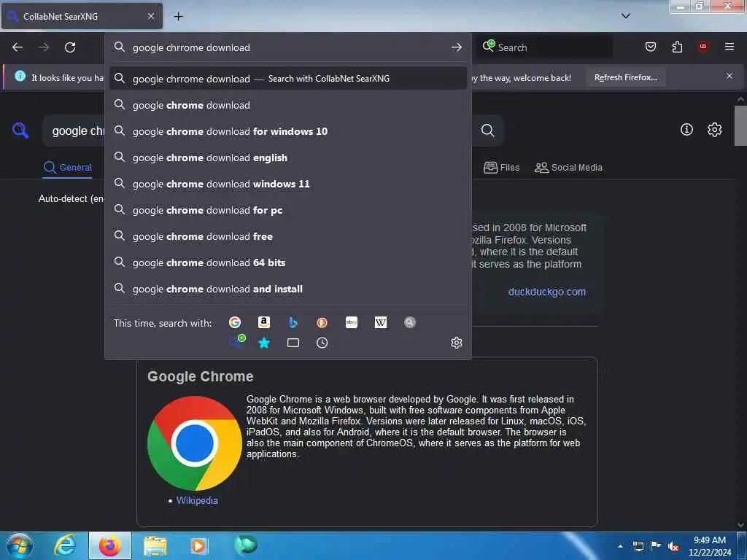Click the taskbar clock showing 9:49 AM
Image resolution: width=747 pixels, height=560 pixels.
pos(709,546)
